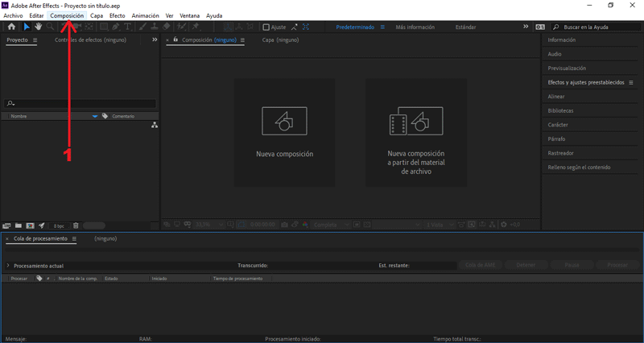Toggle world axis mode
This screenshot has height=343, width=644.
(238, 27)
